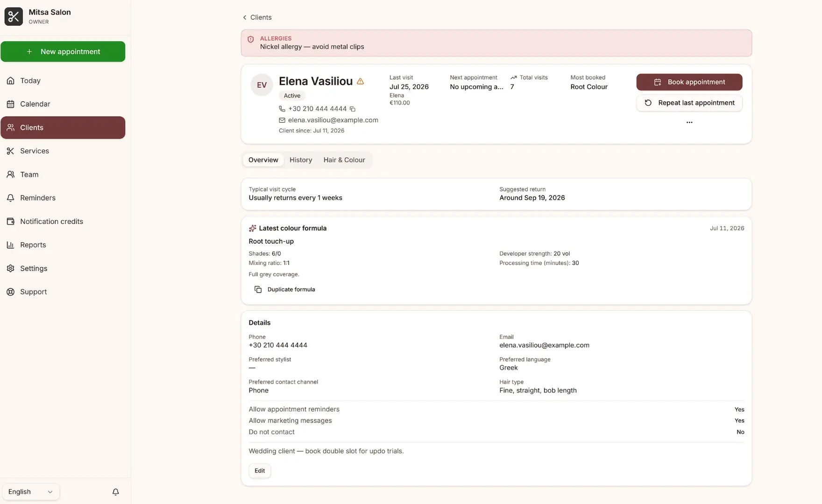
Task: Click 'No upcoming a...' next appointment value
Action: [476, 87]
